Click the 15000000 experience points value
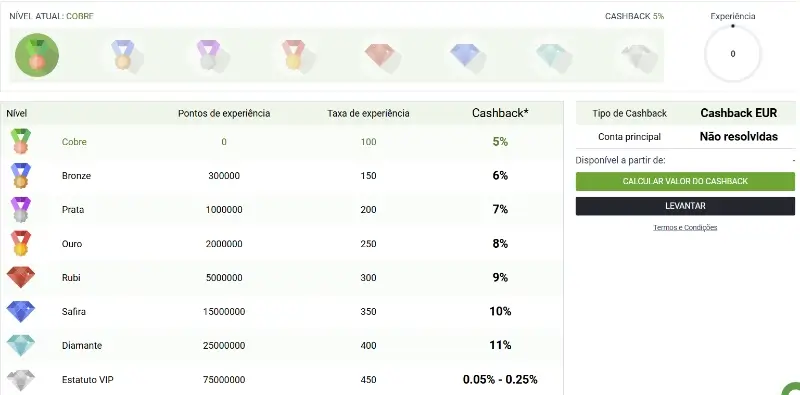 224,312
